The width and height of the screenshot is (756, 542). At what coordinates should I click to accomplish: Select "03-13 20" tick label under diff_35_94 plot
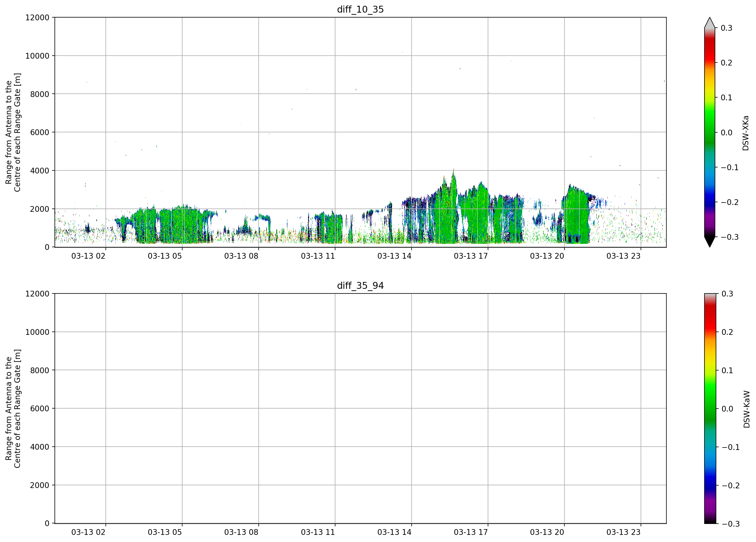547,532
